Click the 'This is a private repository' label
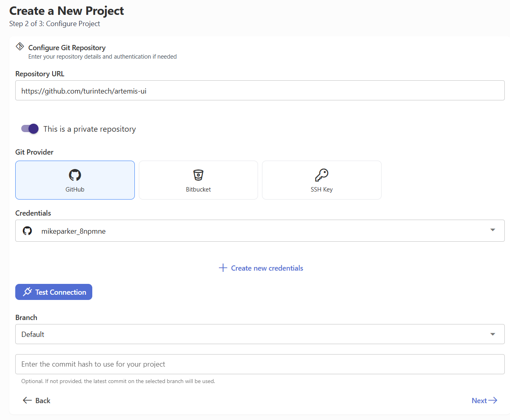 pos(89,129)
